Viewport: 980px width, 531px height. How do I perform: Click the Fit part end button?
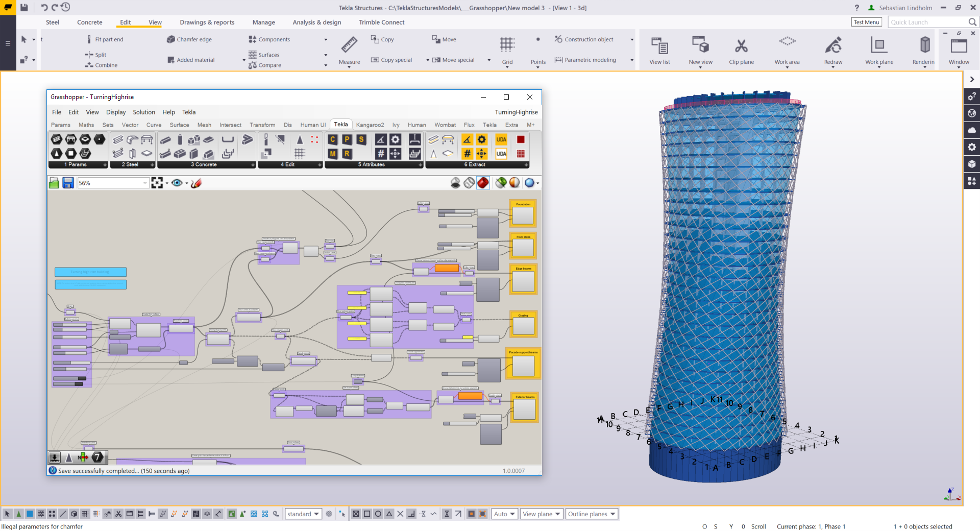click(109, 39)
